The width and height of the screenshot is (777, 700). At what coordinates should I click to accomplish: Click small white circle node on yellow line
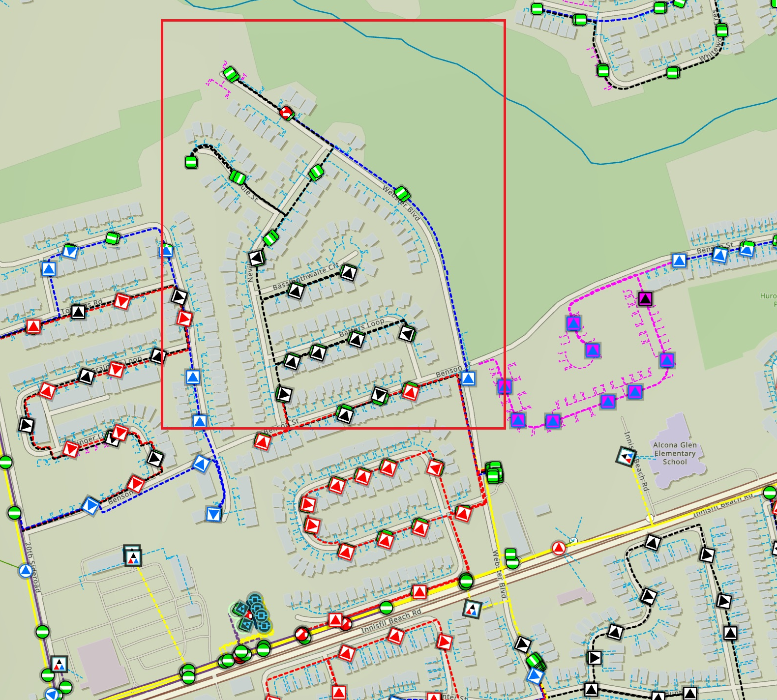(x=650, y=519)
